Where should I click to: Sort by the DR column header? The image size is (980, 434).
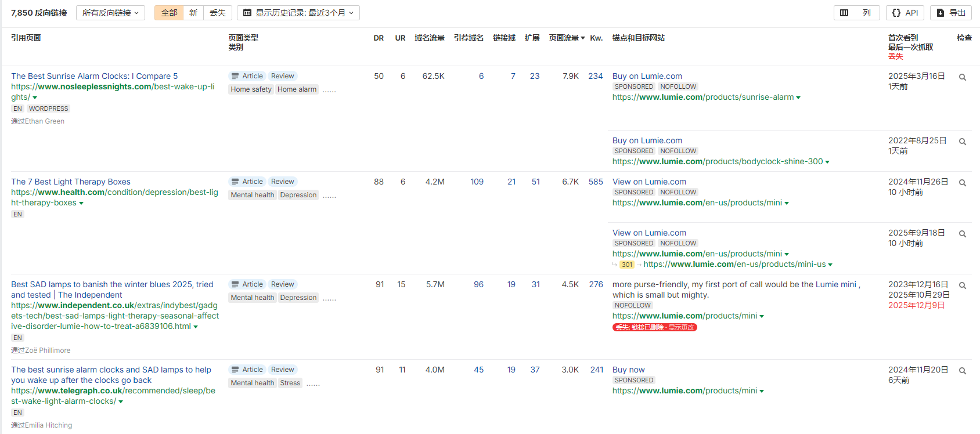(379, 38)
